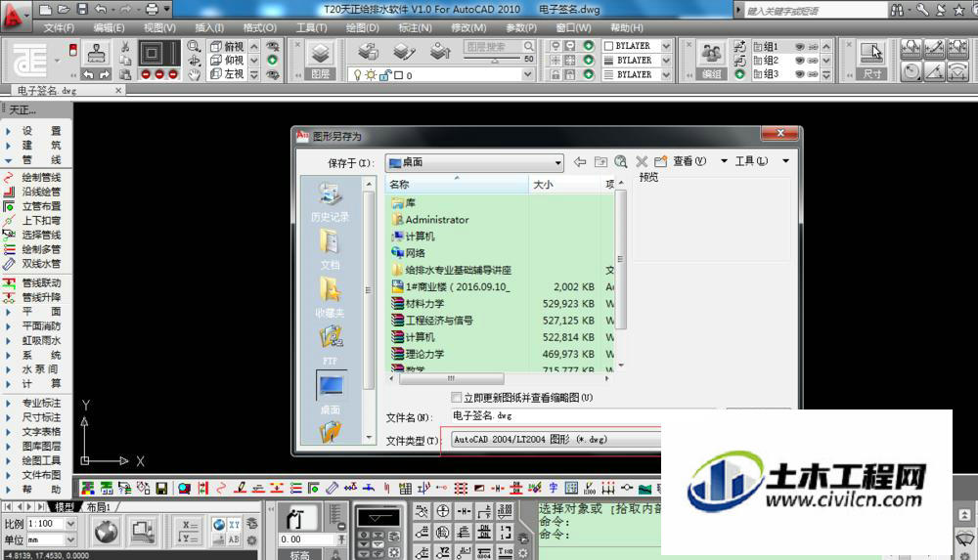
Task: Click the 立管布置 tool in sidebar
Action: point(35,206)
